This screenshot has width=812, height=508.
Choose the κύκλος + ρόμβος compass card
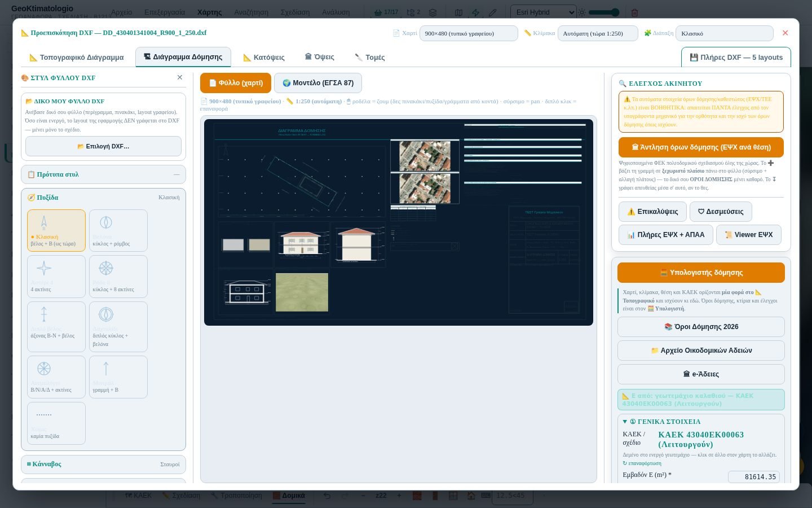pos(118,230)
